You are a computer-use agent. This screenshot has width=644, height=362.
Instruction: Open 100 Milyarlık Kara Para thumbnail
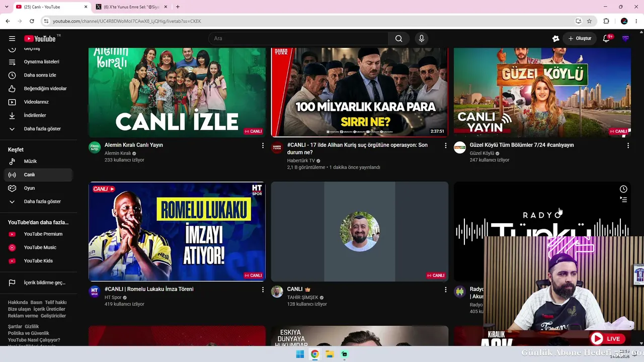(x=360, y=93)
